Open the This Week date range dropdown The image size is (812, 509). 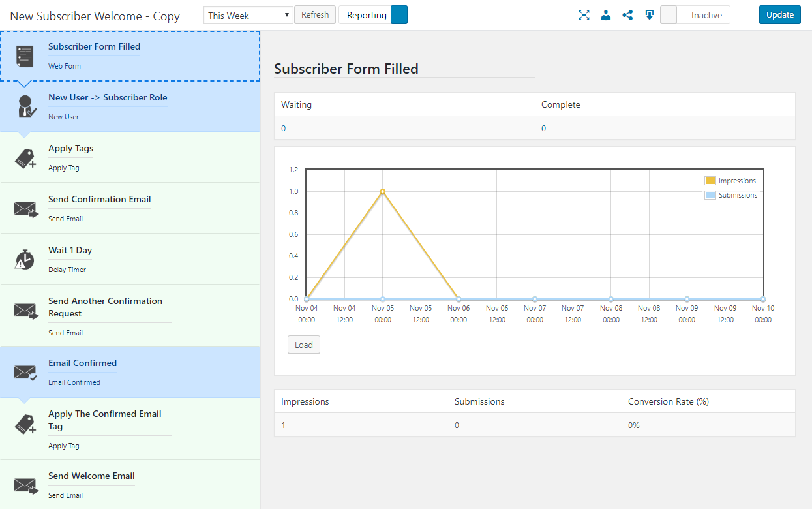tap(248, 16)
